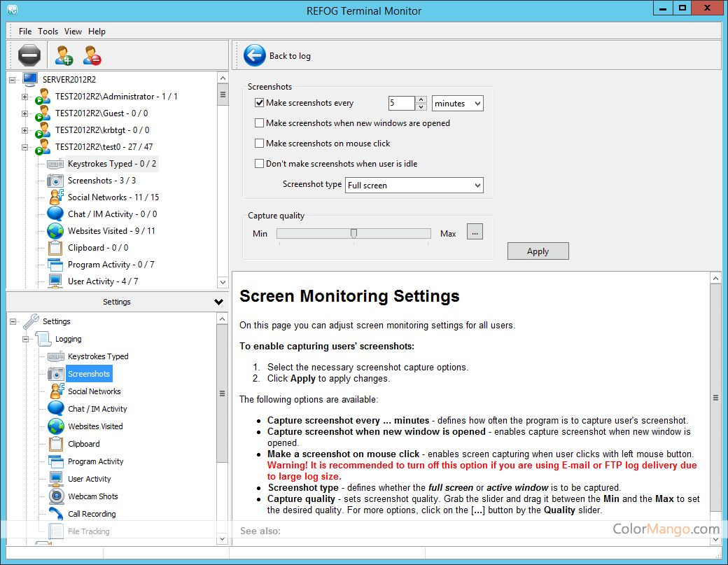This screenshot has height=565, width=728.
Task: Click window icon beside Program Activity - 0 / 7
Action: click(x=55, y=265)
